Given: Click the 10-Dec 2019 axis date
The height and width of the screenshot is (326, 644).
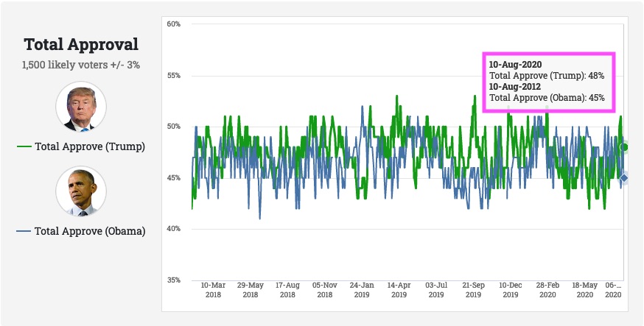Looking at the screenshot, I should coord(511,290).
